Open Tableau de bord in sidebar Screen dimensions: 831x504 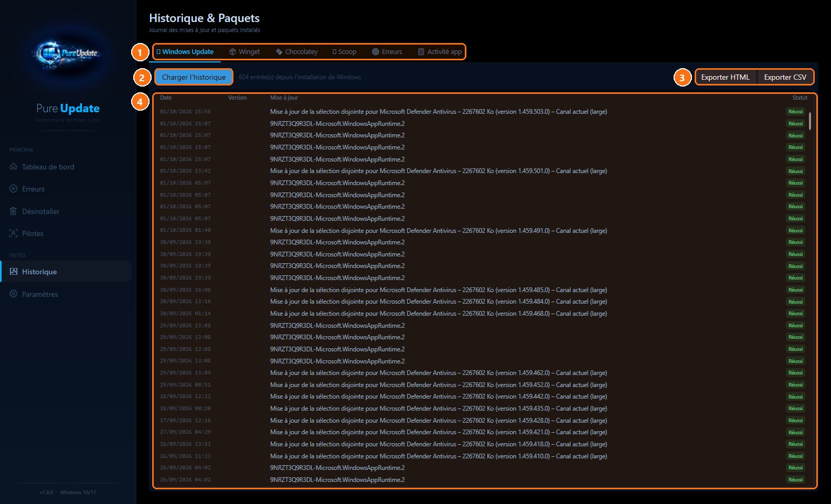point(66,167)
